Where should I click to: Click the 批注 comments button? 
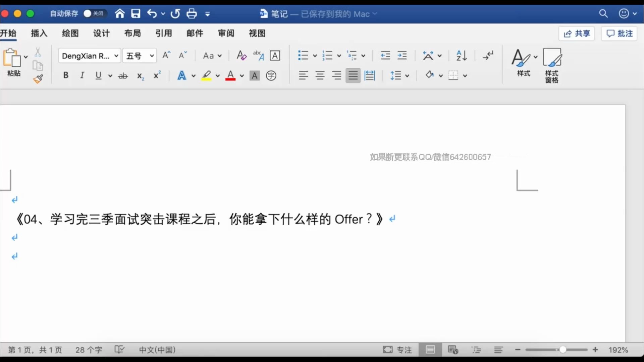[x=619, y=34]
